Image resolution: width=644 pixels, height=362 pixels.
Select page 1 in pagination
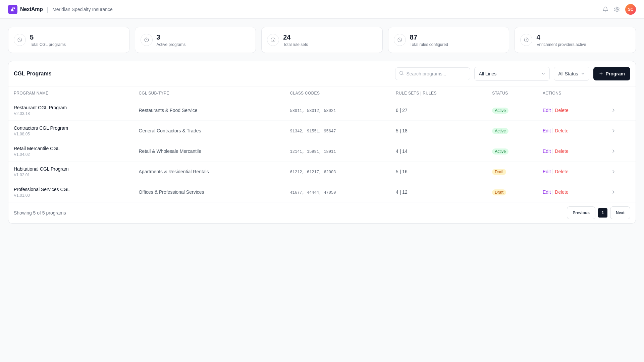(602, 213)
